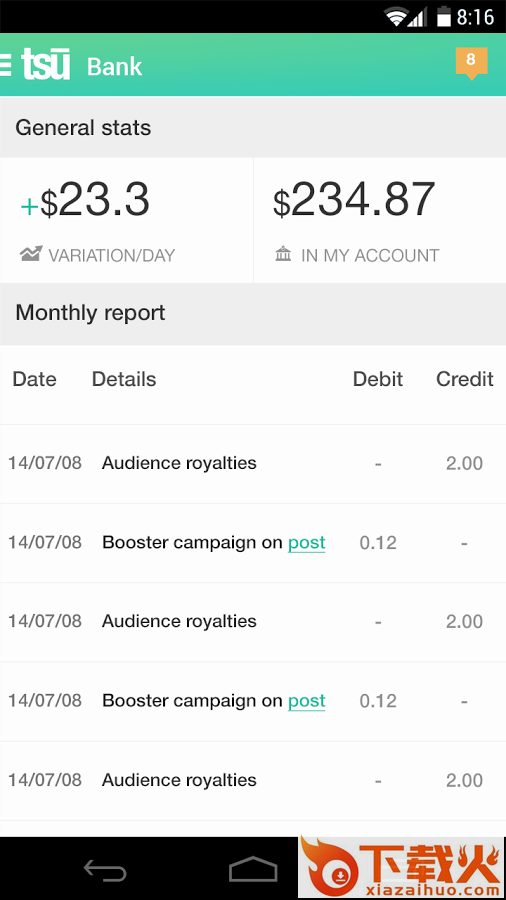The height and width of the screenshot is (900, 506).
Task: Open second Booster campaign post link
Action: [x=306, y=701]
